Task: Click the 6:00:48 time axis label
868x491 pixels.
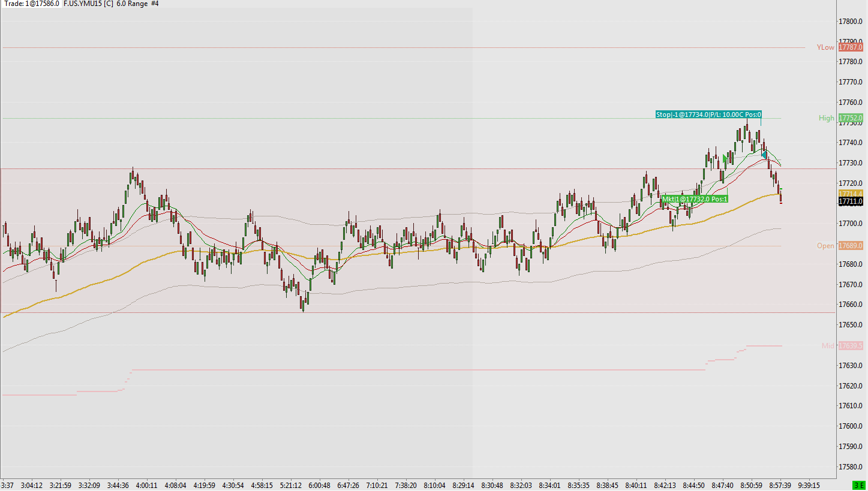Action: click(x=319, y=485)
